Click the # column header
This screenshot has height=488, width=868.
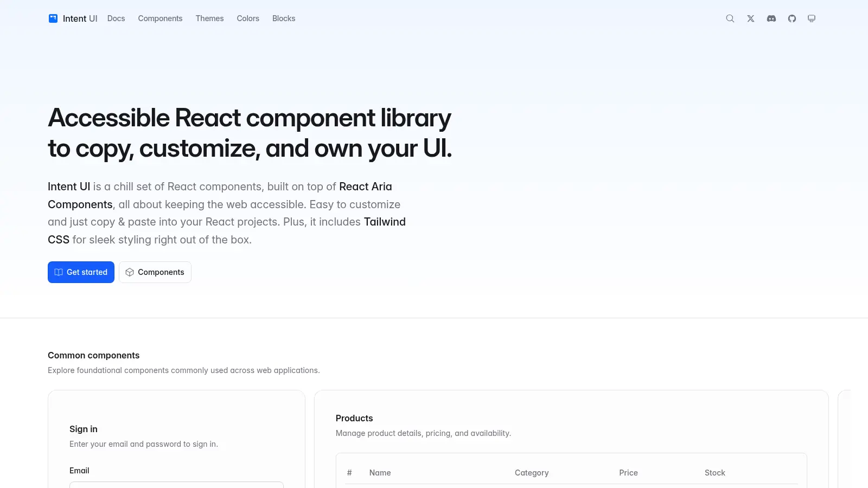(x=349, y=473)
